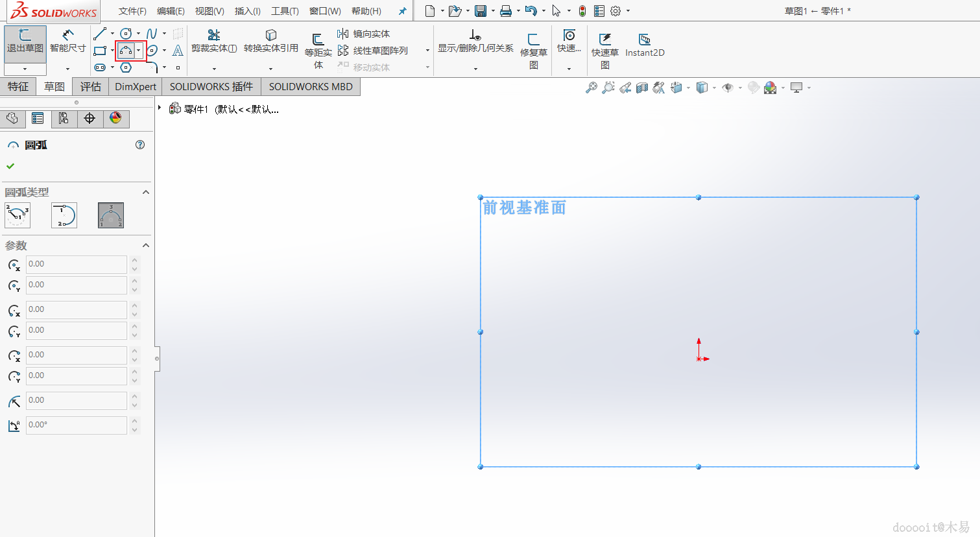This screenshot has height=537, width=980.
Task: Choose the tangent arc type option
Action: click(x=64, y=215)
